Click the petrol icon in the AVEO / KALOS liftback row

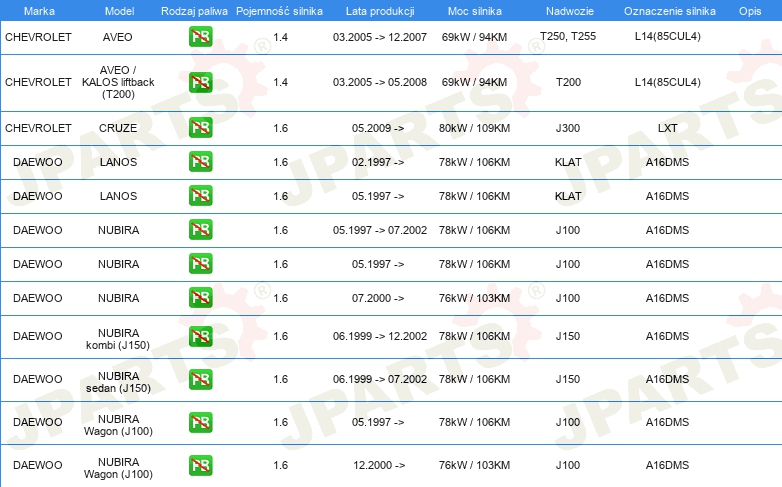200,82
